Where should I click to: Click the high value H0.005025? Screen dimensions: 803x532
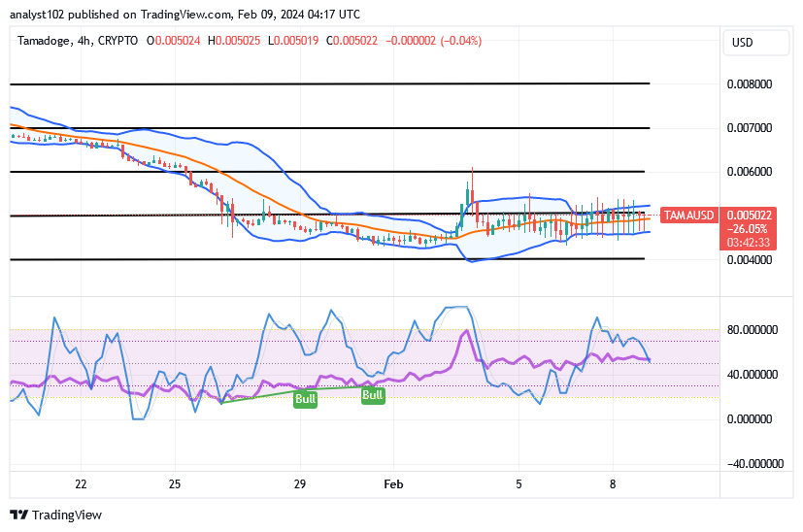(x=234, y=41)
